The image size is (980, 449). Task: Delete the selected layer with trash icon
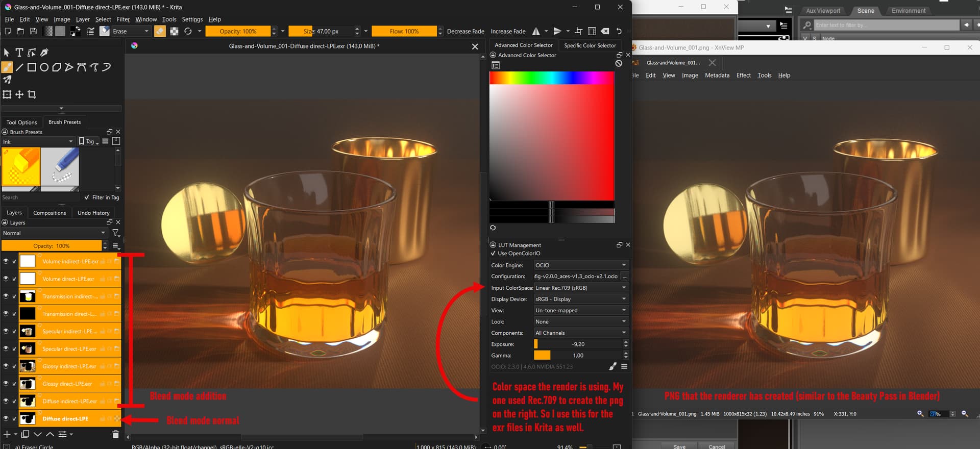point(115,434)
